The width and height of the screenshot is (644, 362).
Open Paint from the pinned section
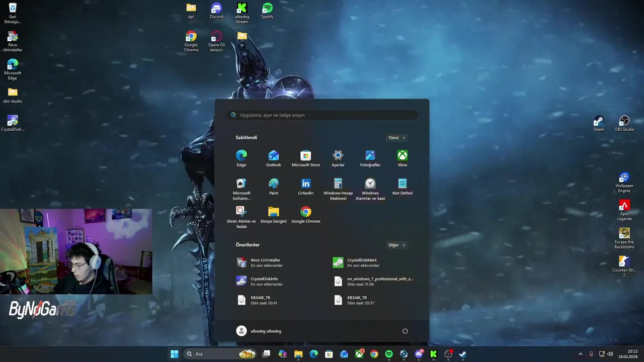(x=274, y=187)
